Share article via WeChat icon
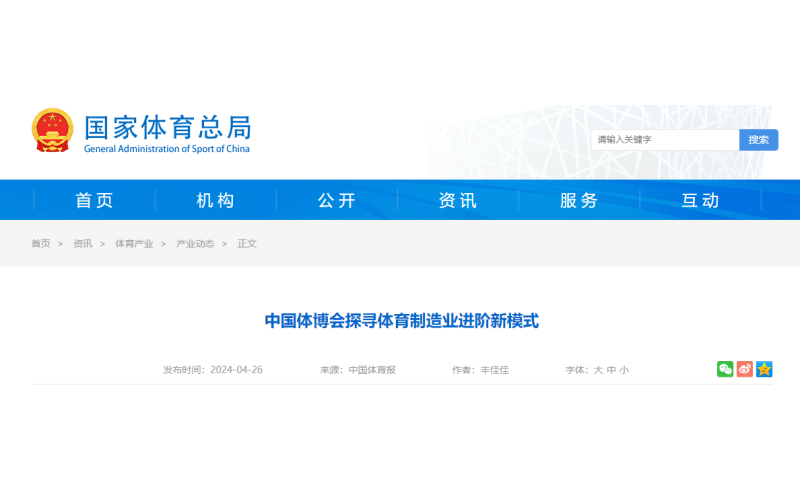 coord(725,369)
